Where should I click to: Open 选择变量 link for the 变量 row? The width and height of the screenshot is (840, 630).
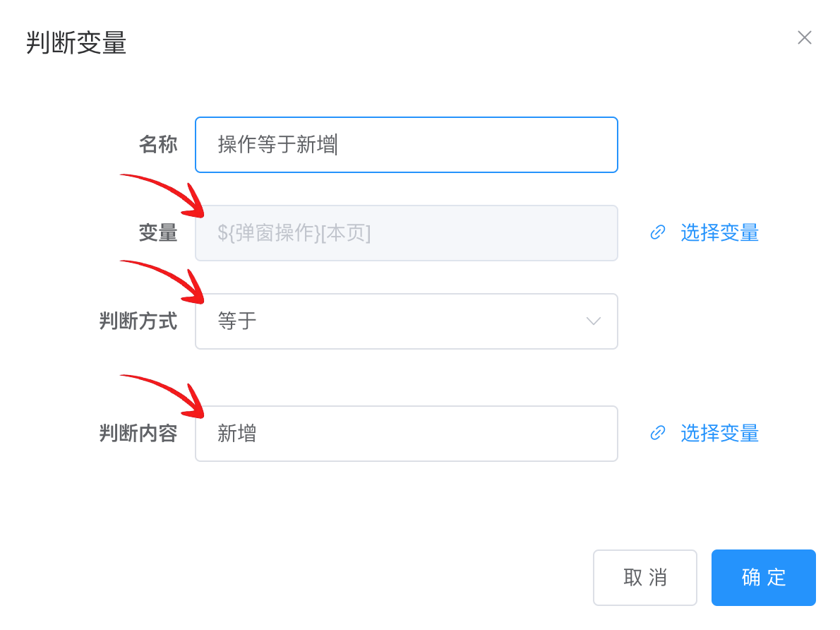coord(719,232)
